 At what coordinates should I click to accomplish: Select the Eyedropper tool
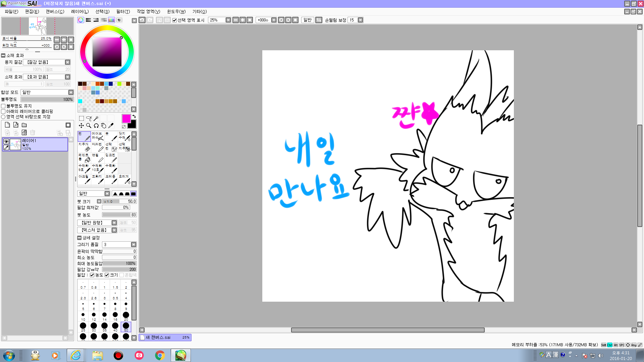coord(111,126)
